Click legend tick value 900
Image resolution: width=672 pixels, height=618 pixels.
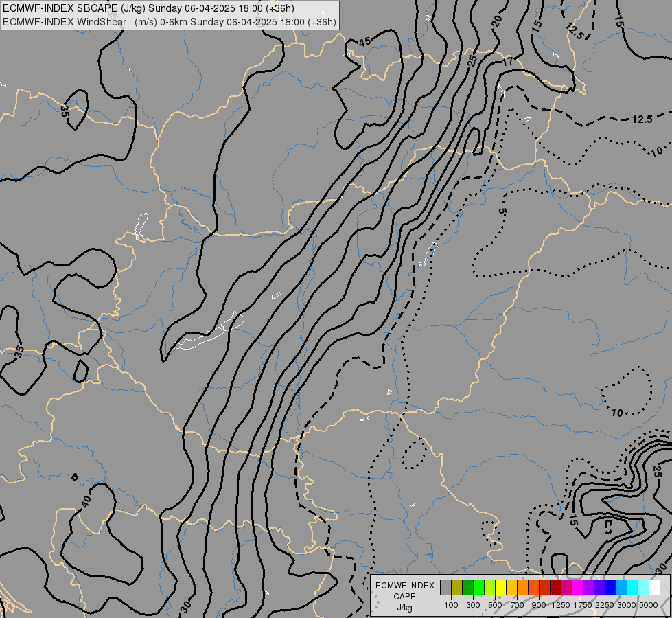[x=539, y=605]
